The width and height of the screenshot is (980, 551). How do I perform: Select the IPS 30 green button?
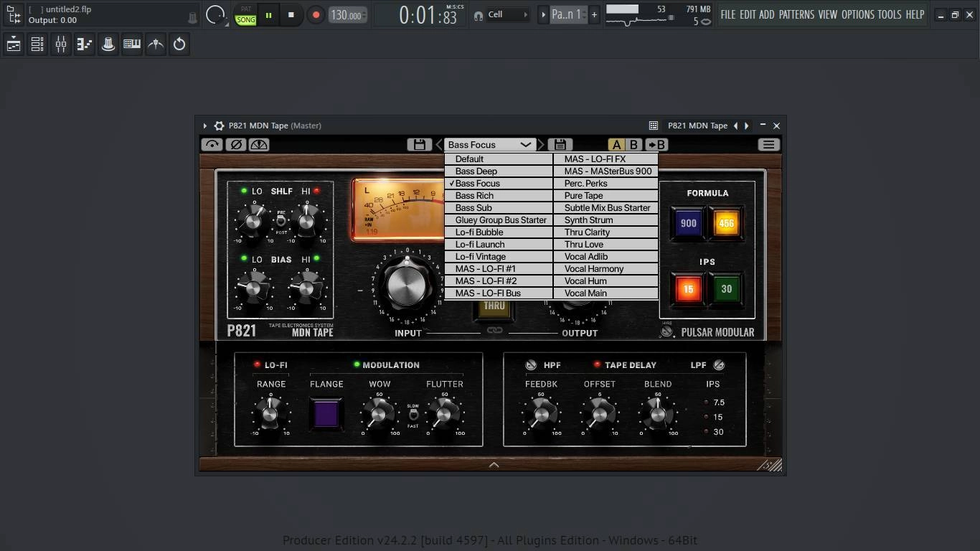pyautogui.click(x=726, y=289)
